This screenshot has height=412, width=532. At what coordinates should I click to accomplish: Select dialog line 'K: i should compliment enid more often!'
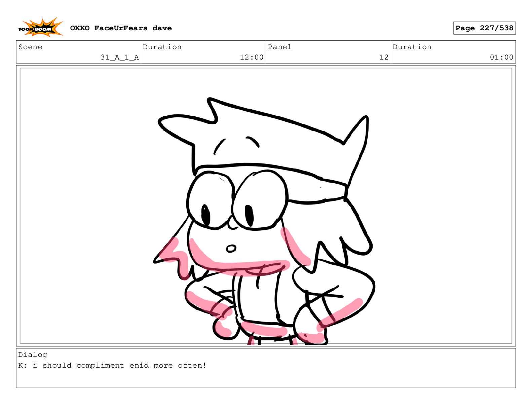[x=112, y=366]
